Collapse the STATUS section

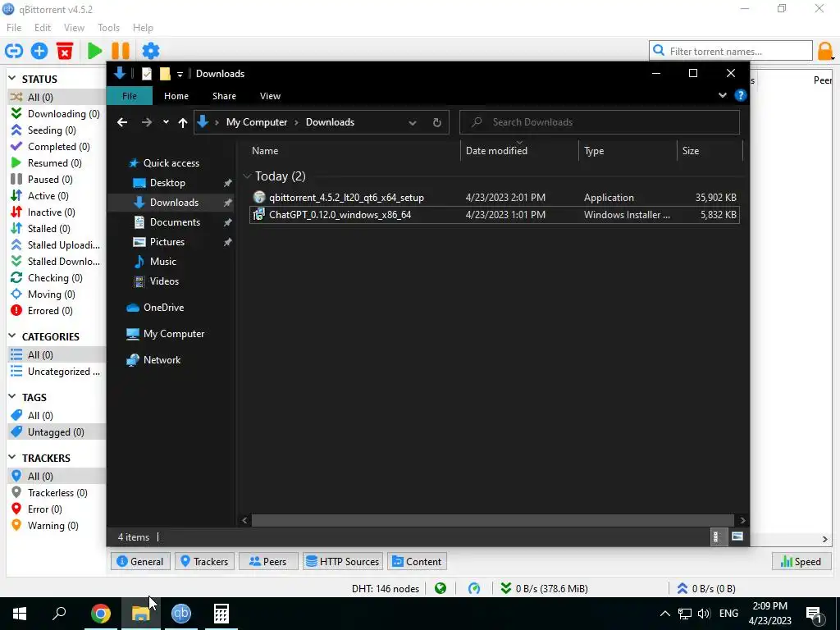coord(12,79)
